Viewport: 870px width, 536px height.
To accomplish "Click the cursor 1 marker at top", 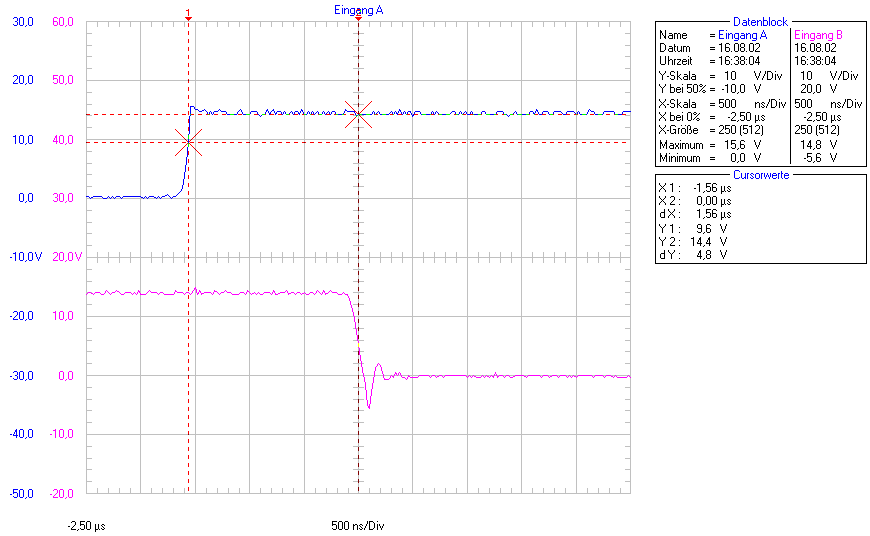I will (188, 13).
